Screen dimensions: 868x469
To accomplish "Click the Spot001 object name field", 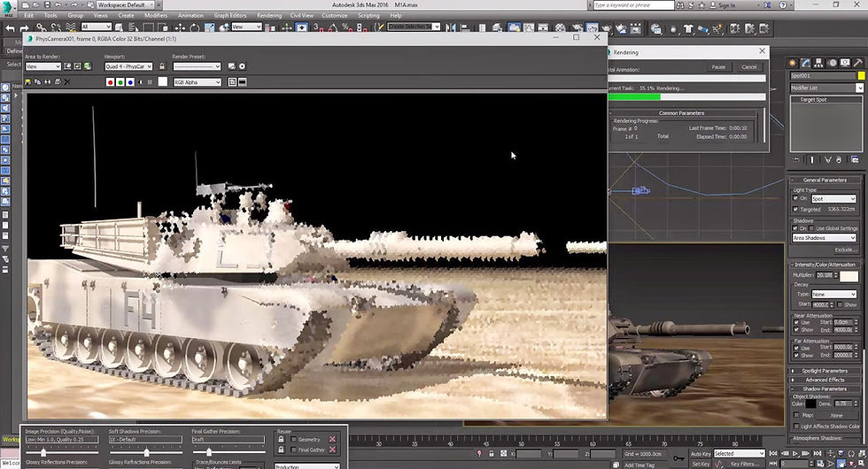I will tap(823, 76).
